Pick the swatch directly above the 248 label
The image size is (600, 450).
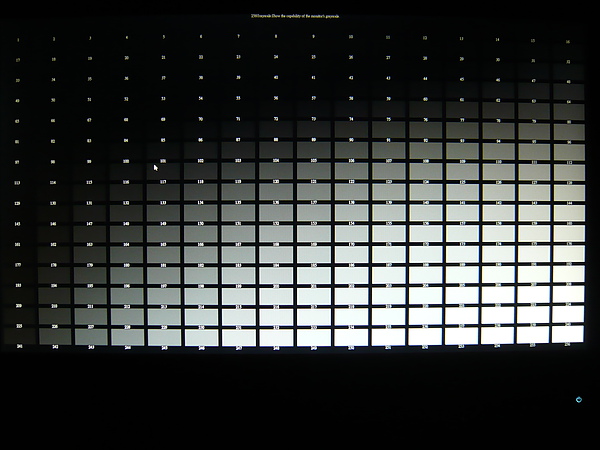[x=276, y=338]
